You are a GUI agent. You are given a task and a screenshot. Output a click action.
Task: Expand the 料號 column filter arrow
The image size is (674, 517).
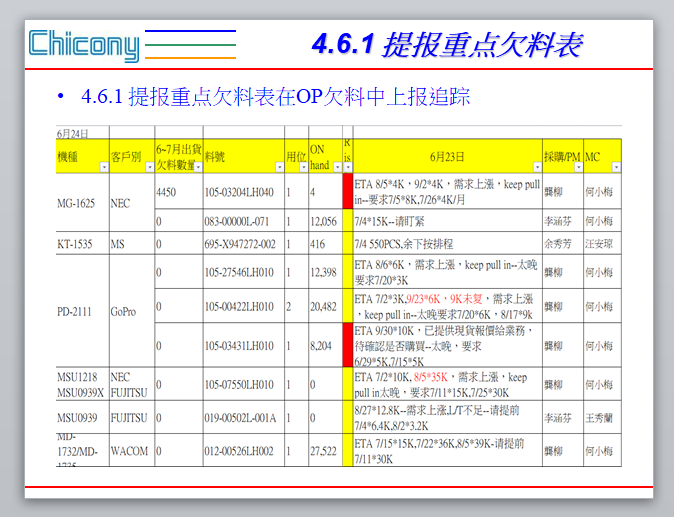(278, 165)
